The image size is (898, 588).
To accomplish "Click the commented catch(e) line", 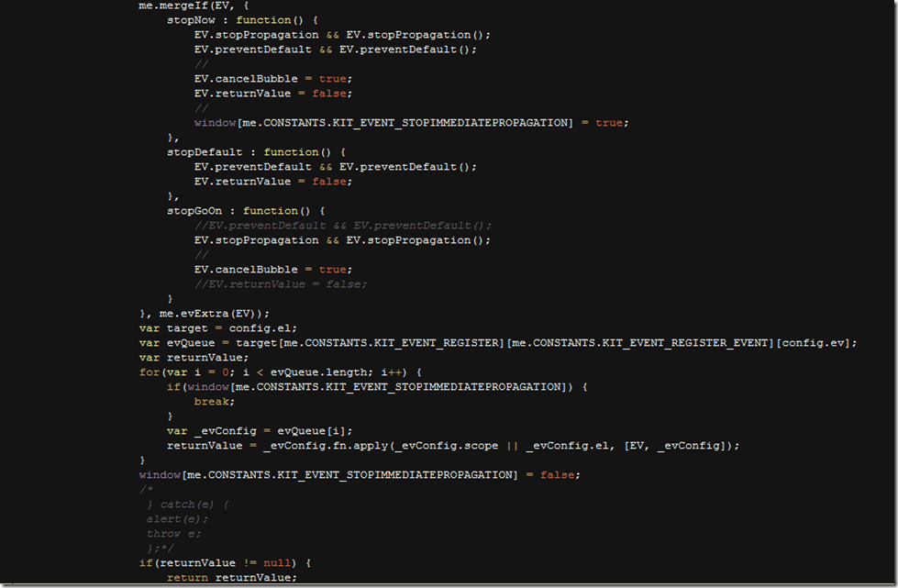I will [x=187, y=504].
